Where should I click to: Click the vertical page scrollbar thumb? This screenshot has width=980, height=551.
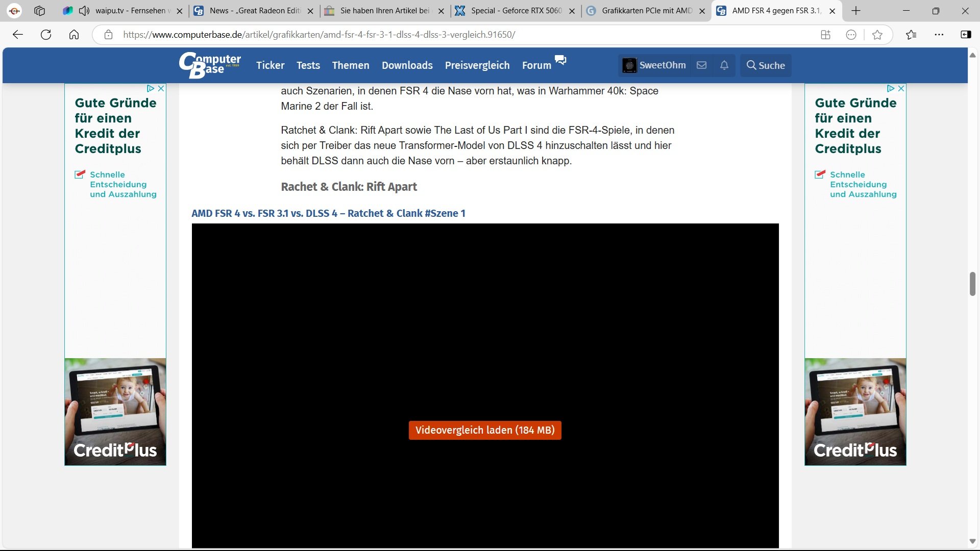tap(972, 284)
